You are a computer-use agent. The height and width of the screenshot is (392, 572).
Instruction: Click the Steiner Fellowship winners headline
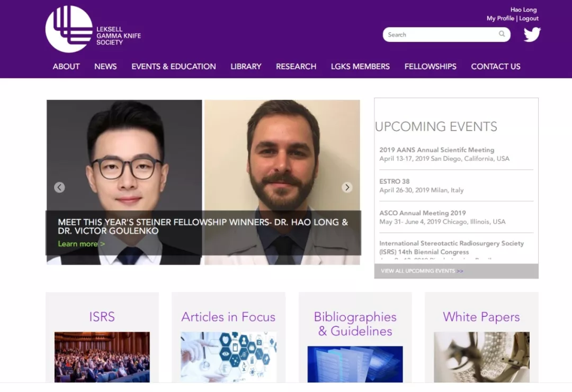pyautogui.click(x=203, y=226)
